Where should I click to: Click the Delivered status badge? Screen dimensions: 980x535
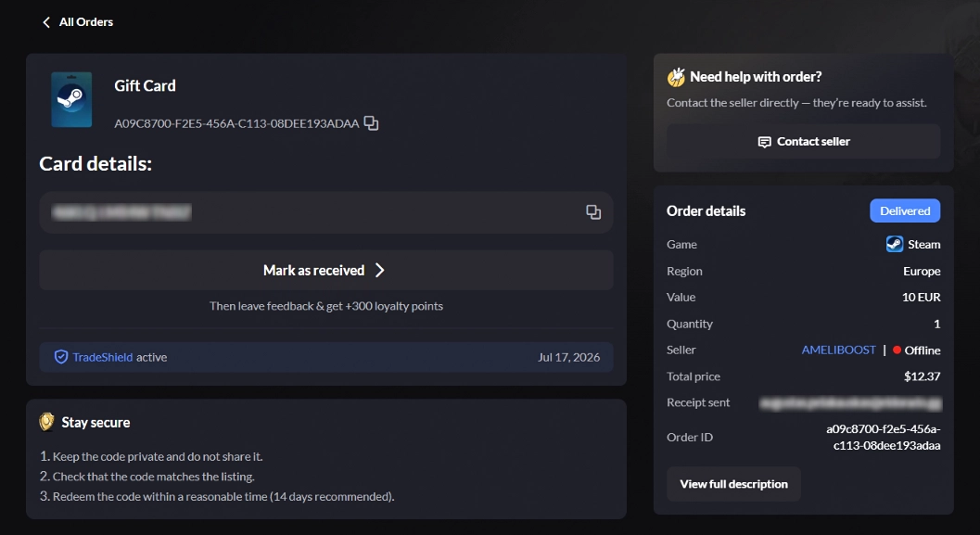point(905,210)
